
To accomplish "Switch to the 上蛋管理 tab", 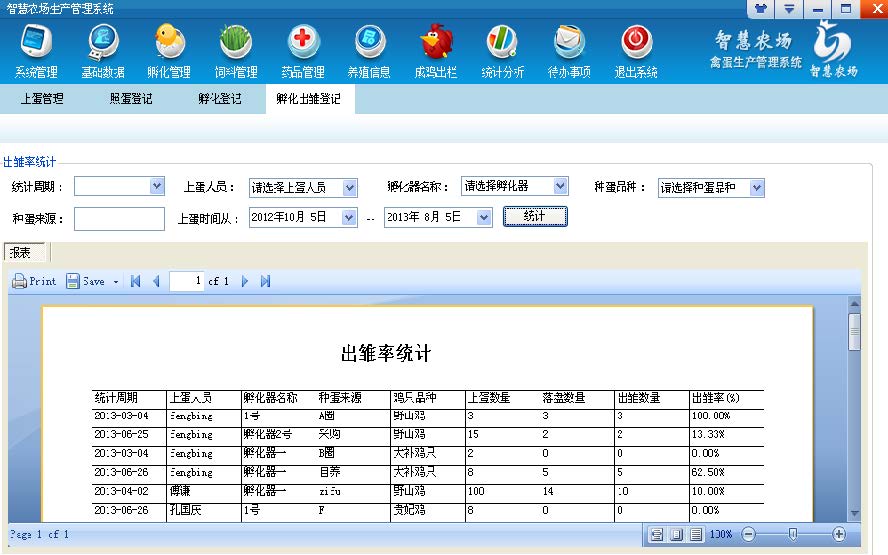I will (x=42, y=99).
